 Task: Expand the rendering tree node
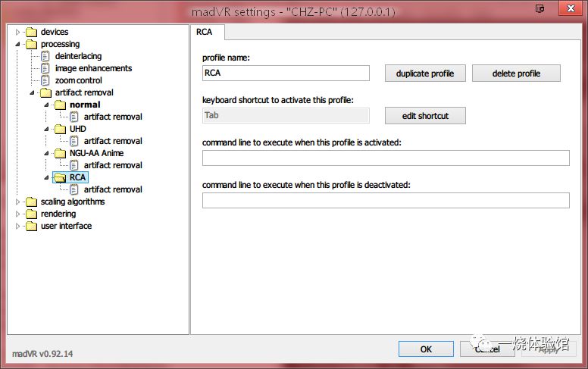[17, 214]
